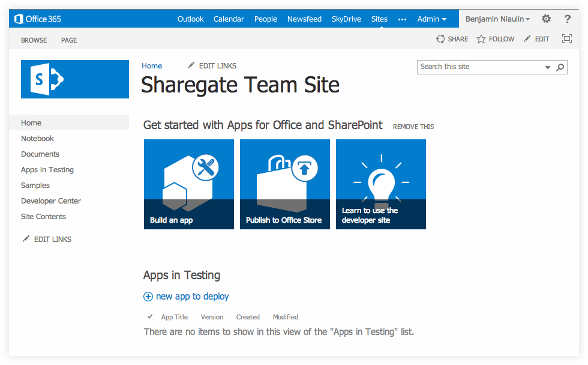Switch to the BROWSE ribbon tab
588x365 pixels.
pos(34,40)
